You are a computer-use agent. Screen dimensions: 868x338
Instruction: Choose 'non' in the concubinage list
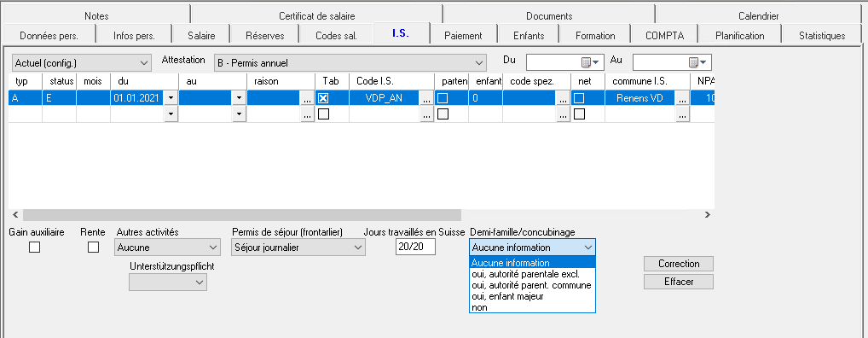532,307
